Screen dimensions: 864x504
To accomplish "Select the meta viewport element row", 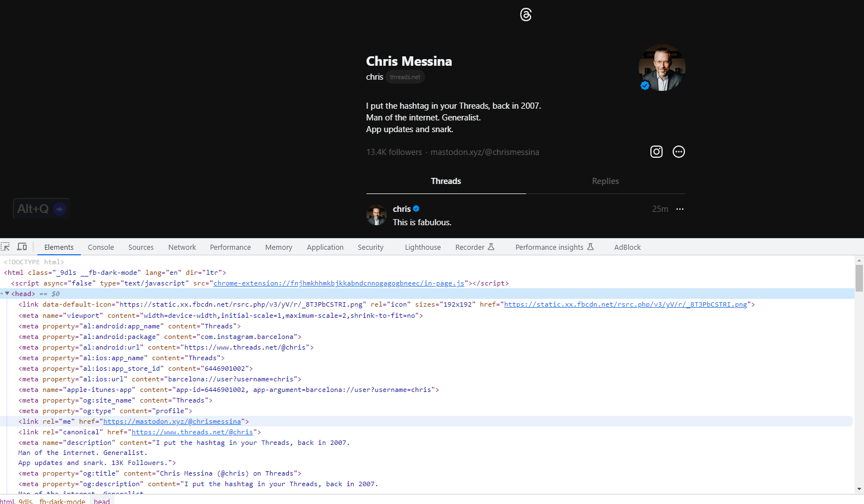I will pos(427,316).
